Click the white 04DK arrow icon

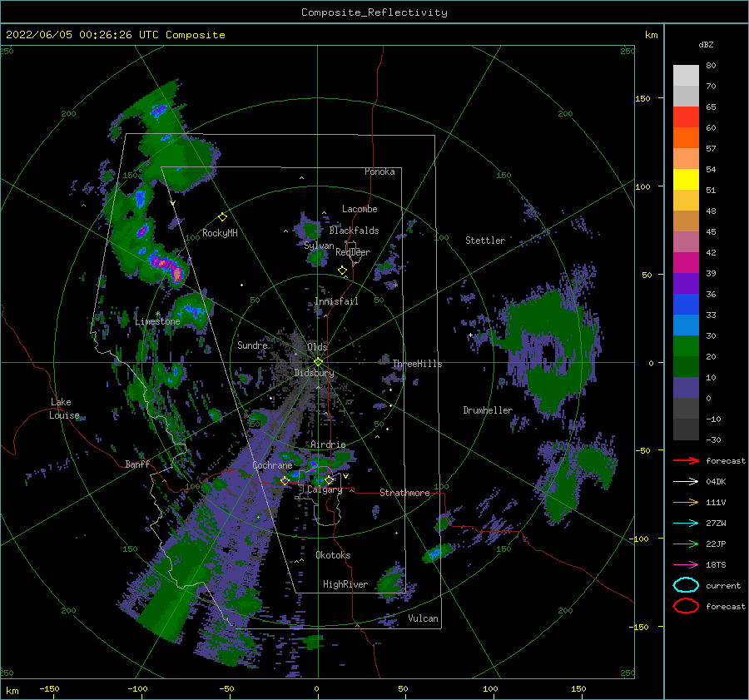pos(686,481)
